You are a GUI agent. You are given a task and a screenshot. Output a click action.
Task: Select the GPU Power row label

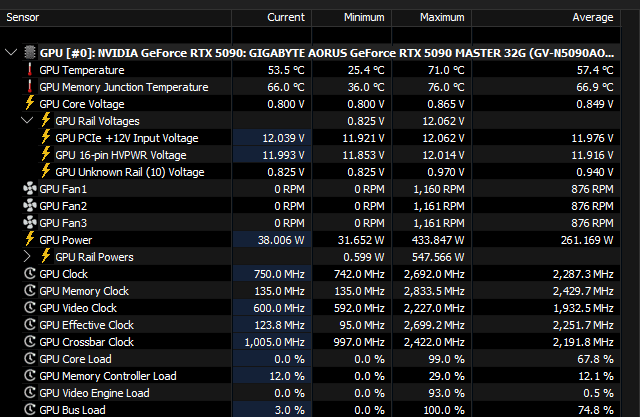tap(66, 240)
